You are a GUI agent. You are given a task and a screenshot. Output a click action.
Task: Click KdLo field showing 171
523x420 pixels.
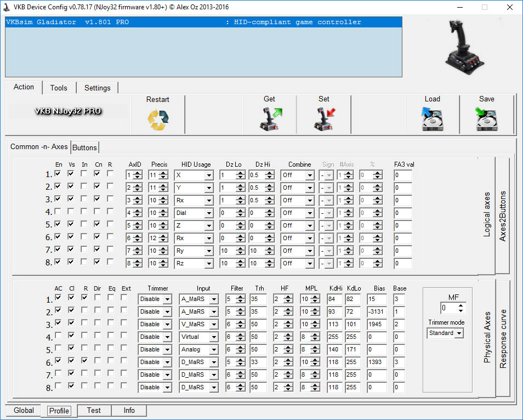tap(353, 349)
